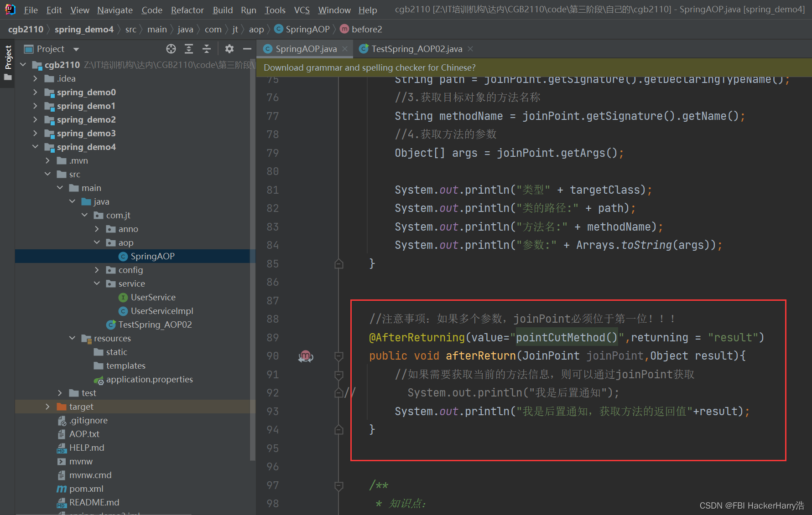The width and height of the screenshot is (812, 515).
Task: Toggle fold marker at line 85 closing brace
Action: coord(338,264)
